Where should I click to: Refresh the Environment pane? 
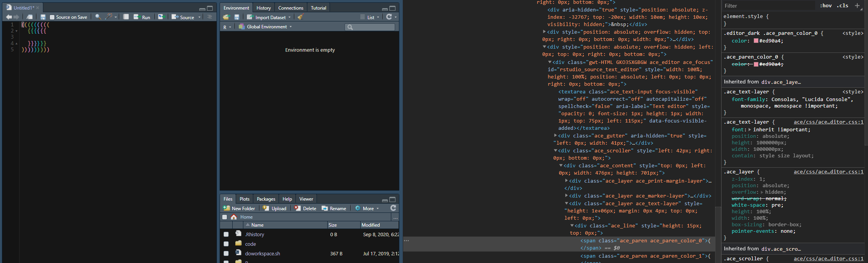click(x=389, y=17)
